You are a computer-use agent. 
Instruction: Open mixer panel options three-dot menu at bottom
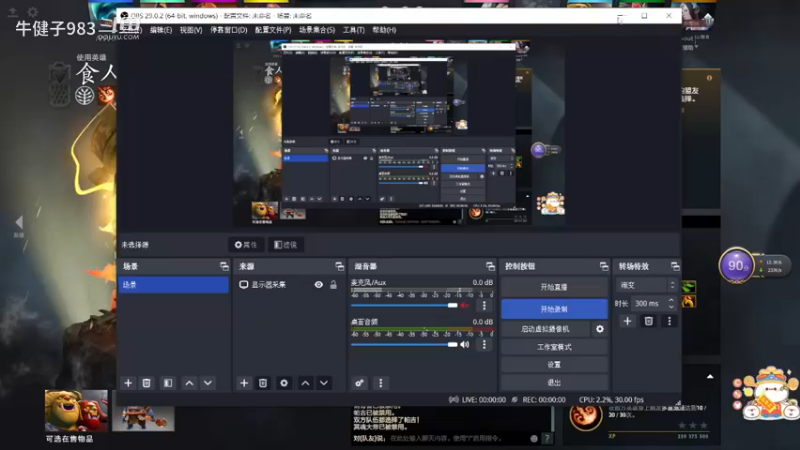pos(381,383)
